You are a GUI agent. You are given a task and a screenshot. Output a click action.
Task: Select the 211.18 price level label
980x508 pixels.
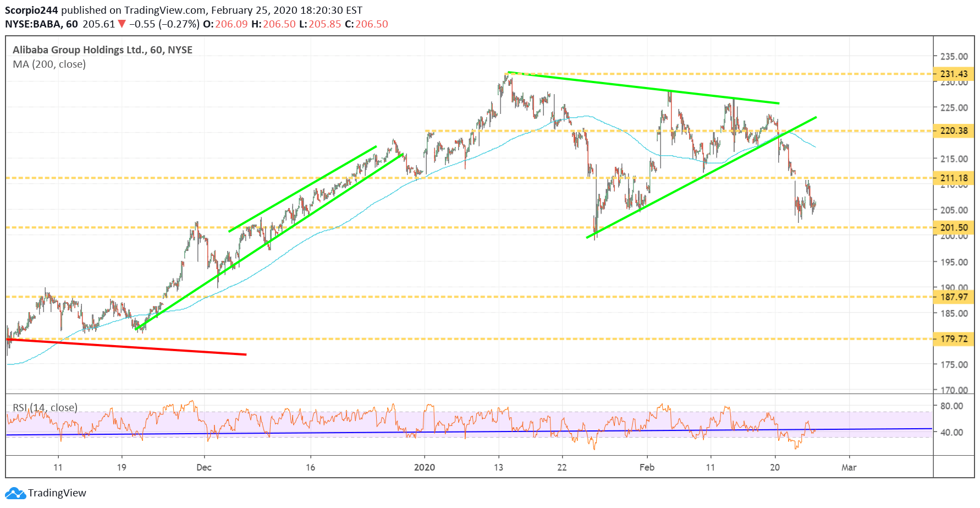(954, 178)
